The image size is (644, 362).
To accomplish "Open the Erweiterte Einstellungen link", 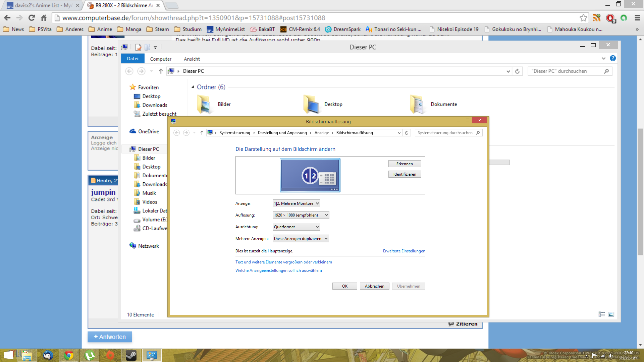I will pyautogui.click(x=404, y=251).
